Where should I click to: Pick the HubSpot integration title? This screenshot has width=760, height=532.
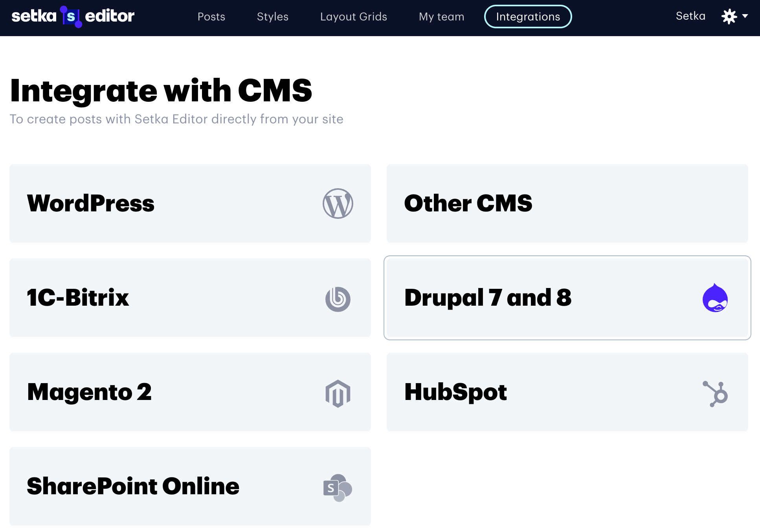(455, 392)
